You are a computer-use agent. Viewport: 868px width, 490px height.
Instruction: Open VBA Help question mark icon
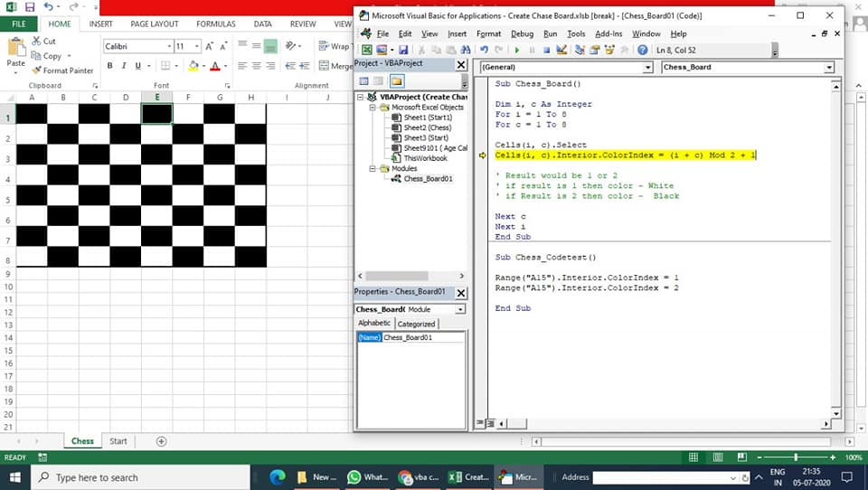pyautogui.click(x=642, y=50)
